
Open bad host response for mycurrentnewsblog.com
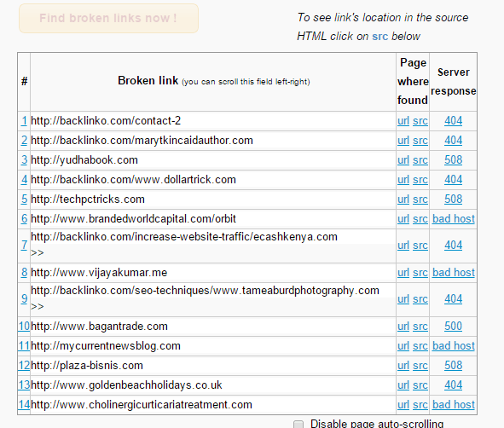pyautogui.click(x=453, y=346)
